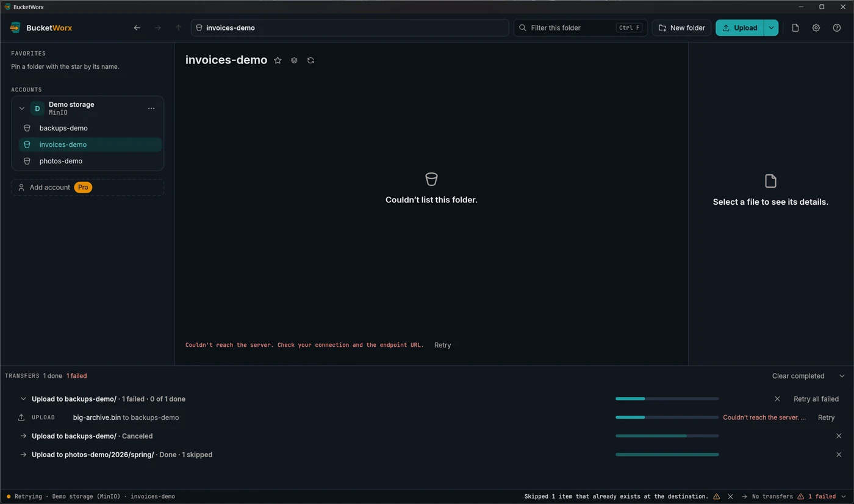
Task: Dismiss the photos-demo/2026/spring transfer
Action: coord(839,455)
